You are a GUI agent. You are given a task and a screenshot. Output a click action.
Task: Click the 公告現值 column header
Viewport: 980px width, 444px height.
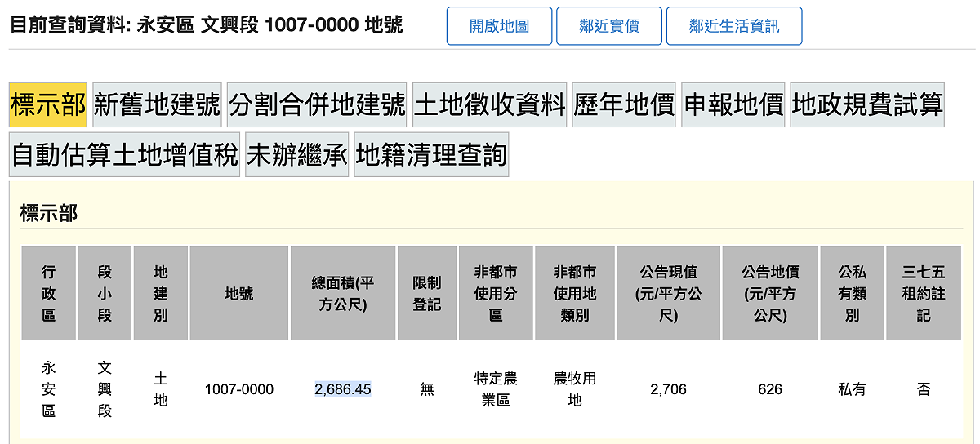pos(669,293)
